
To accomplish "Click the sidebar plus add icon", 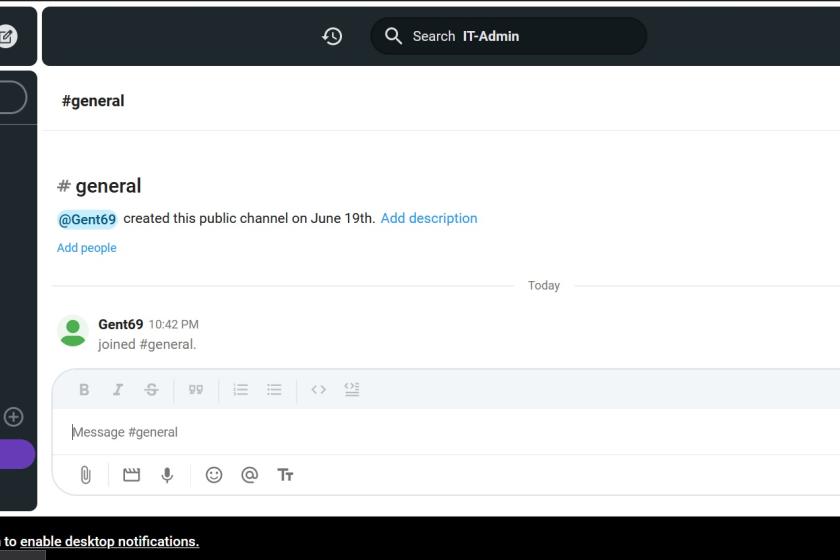I will [13, 417].
